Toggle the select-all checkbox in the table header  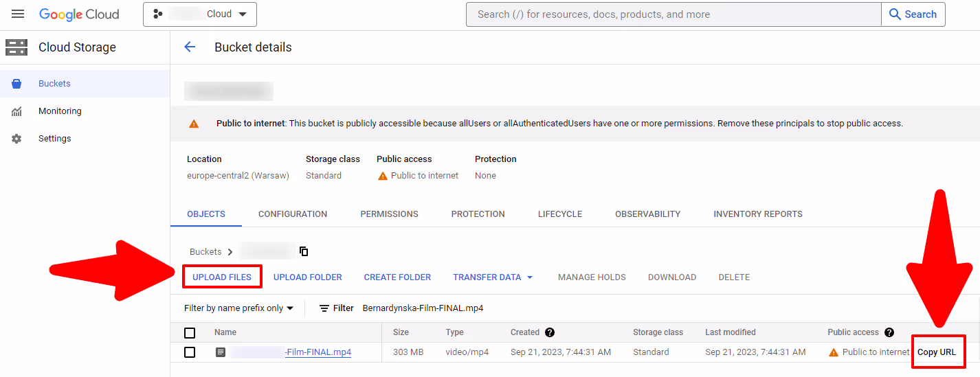point(190,333)
